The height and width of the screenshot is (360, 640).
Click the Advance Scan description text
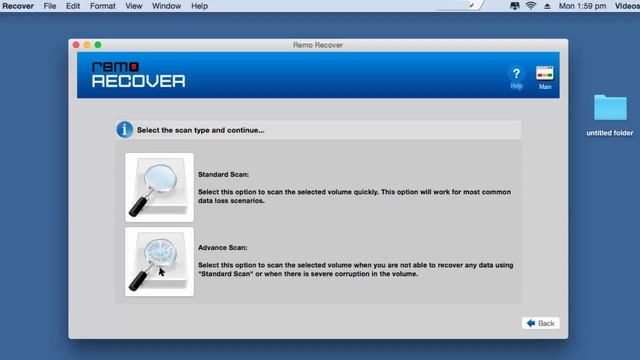[356, 269]
